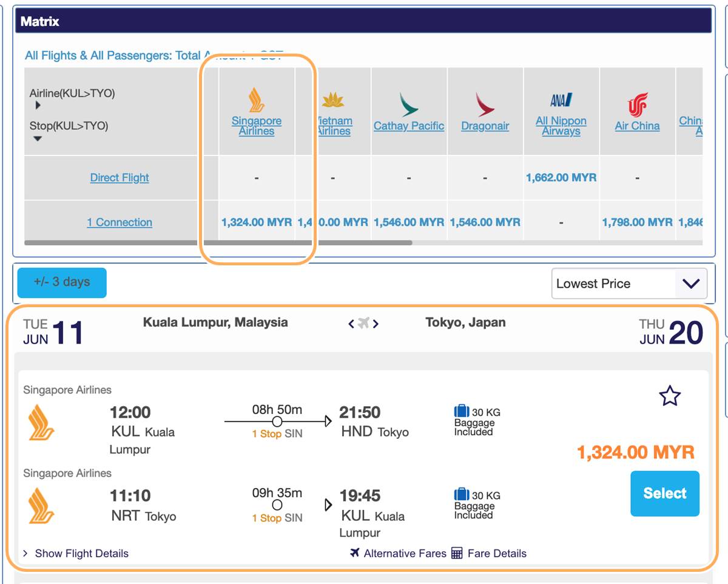Open the Dragonair link
Viewport: 728px width, 584px height.
coord(485,126)
